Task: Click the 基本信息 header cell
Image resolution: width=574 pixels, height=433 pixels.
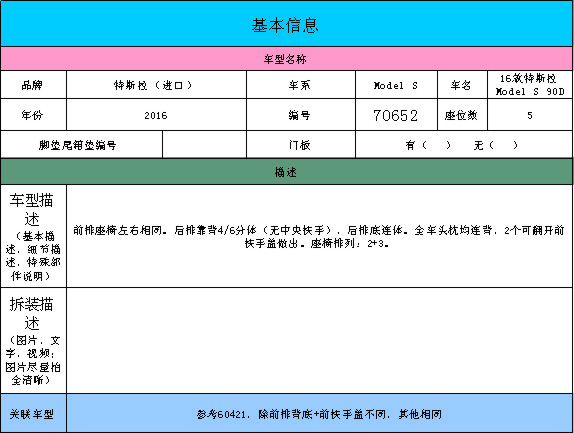Action: pyautogui.click(x=287, y=24)
